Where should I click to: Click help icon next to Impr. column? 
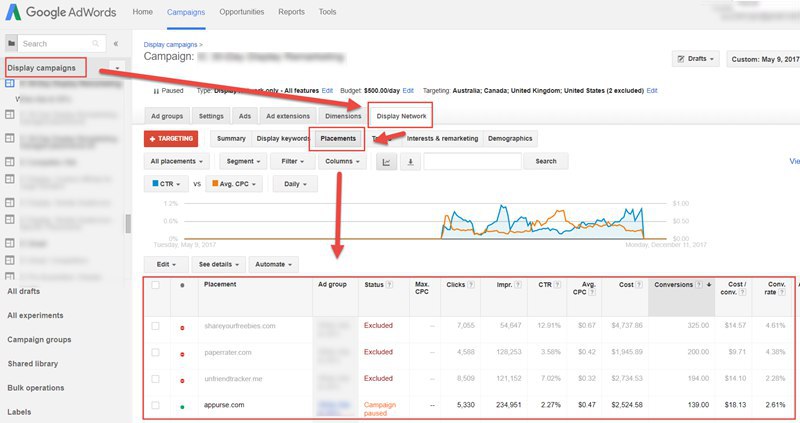(x=518, y=285)
